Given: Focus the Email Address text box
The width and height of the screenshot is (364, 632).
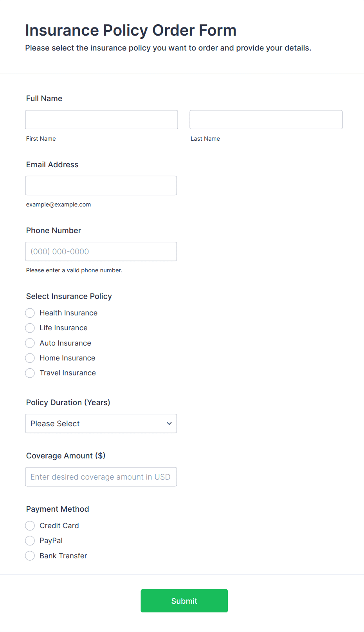Looking at the screenshot, I should coord(101,185).
